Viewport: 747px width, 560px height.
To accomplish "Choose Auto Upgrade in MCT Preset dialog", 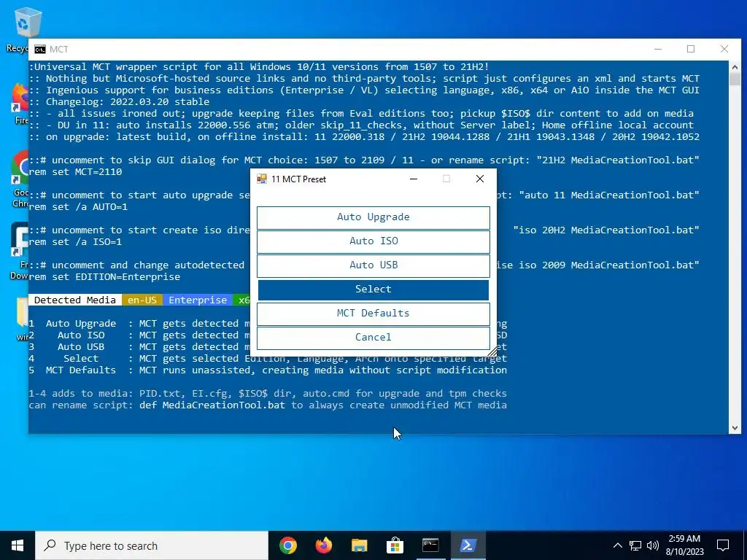I will click(x=373, y=217).
